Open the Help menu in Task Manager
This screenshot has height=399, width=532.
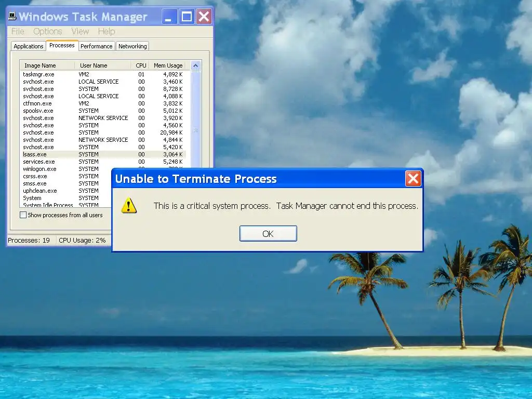point(107,31)
